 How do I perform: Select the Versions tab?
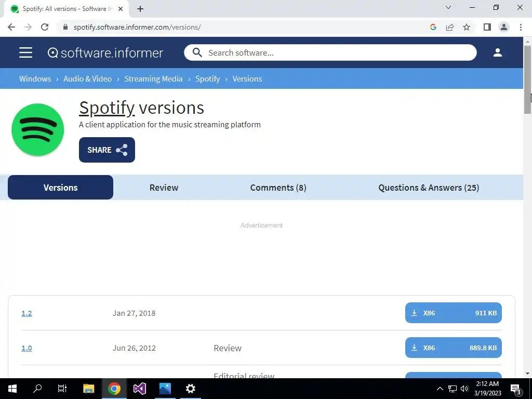pos(60,187)
